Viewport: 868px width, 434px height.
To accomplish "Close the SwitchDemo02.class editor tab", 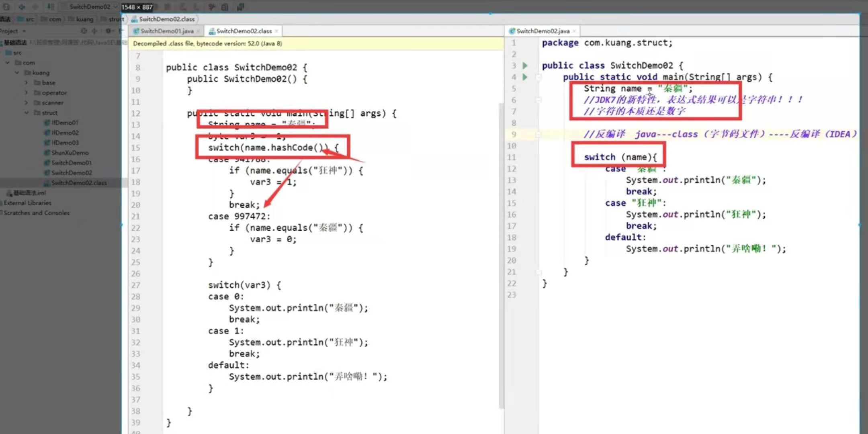I will [276, 31].
